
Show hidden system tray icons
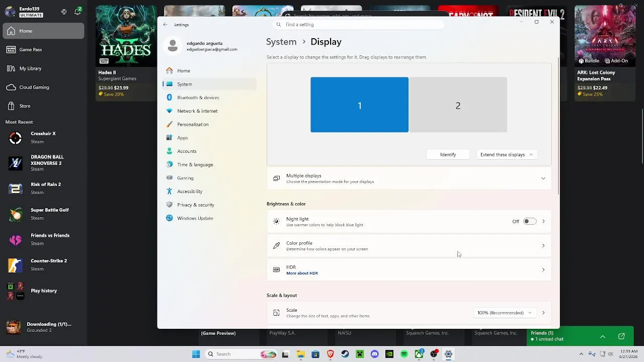tap(581, 354)
